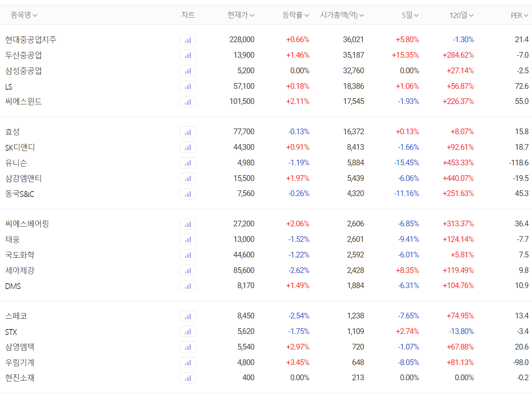
Task: Select 우림기계 등락률 +3.45%
Action: point(298,363)
